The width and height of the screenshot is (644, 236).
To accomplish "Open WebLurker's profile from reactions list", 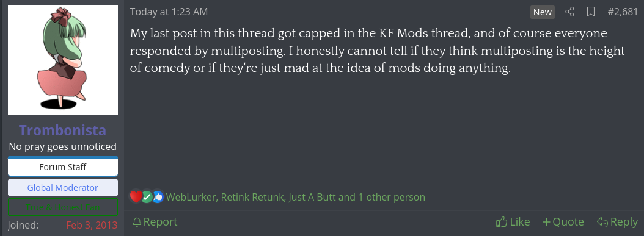I will 191,198.
